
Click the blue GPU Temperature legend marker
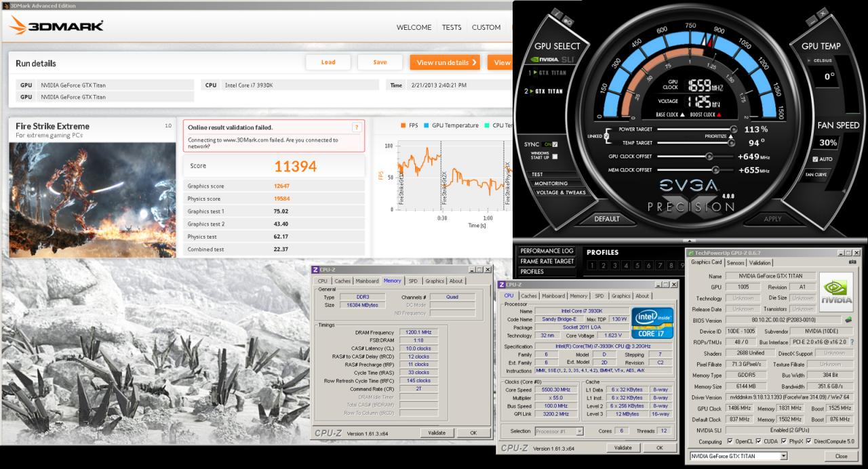(426, 125)
